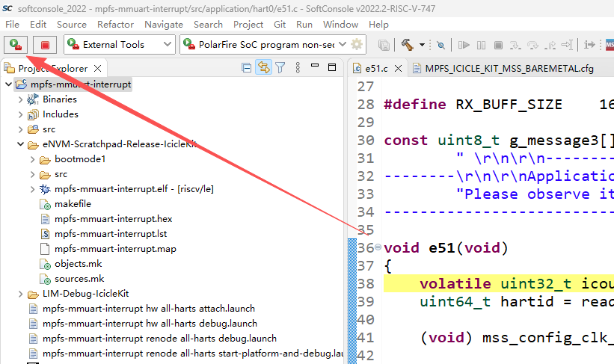Select mpfs-mmuart-interrupt.map file

[115, 249]
